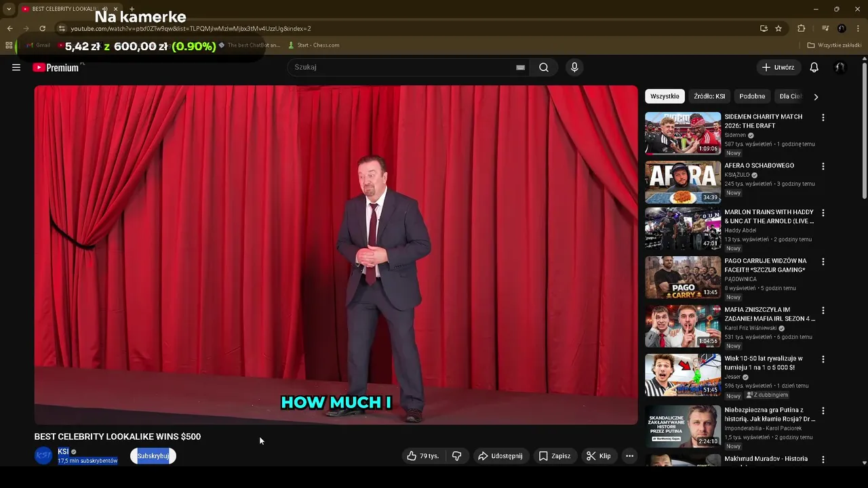
Task: Select the Dla Ciebie filter chip
Action: click(x=791, y=96)
